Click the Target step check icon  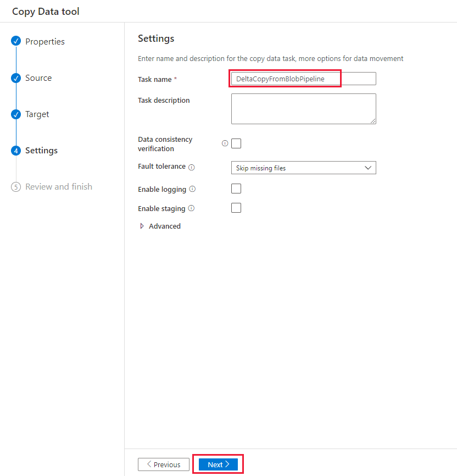[x=16, y=114]
